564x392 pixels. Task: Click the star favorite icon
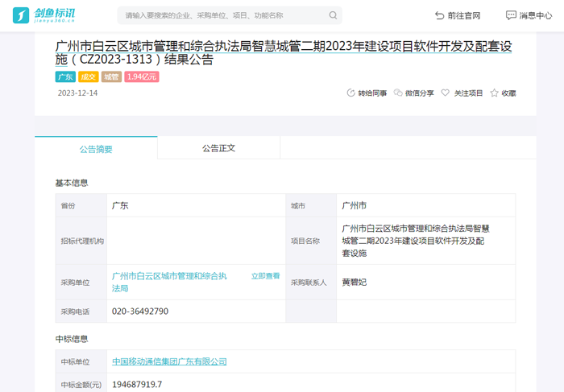494,93
